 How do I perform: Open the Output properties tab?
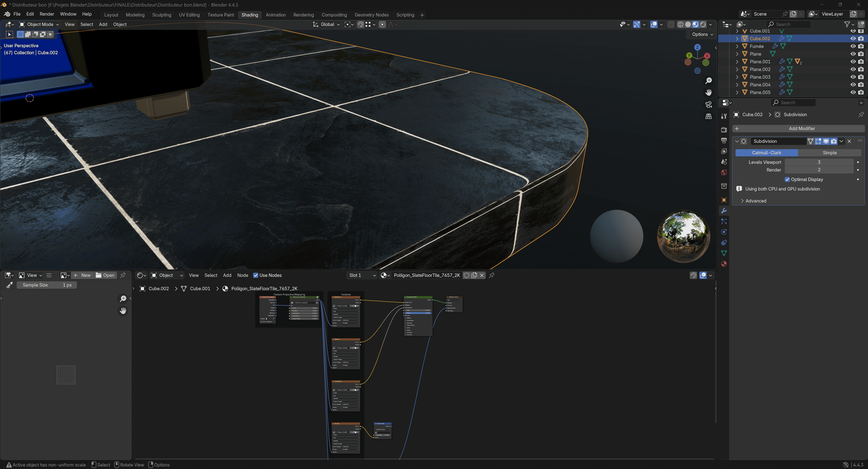[x=724, y=141]
